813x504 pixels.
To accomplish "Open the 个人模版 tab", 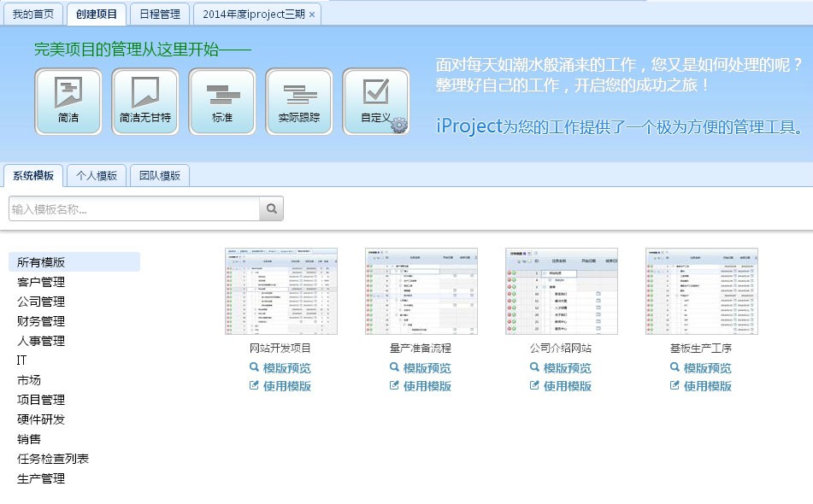I will [97, 176].
